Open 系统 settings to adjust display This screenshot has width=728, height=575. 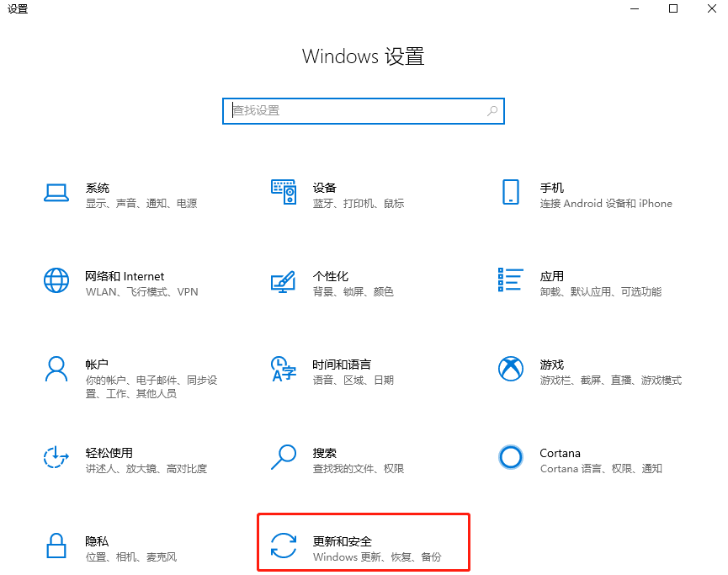click(x=98, y=194)
